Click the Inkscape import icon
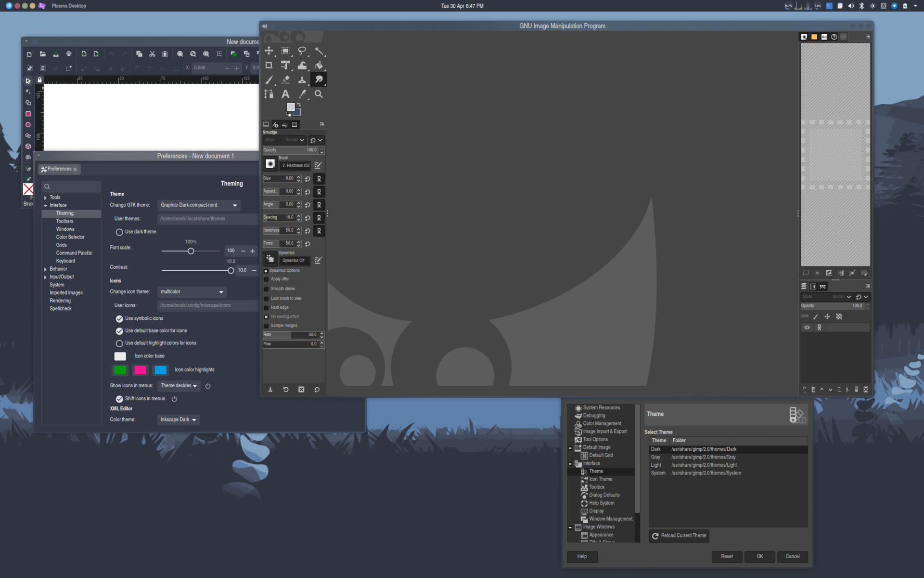This screenshot has height=578, width=924. click(84, 54)
